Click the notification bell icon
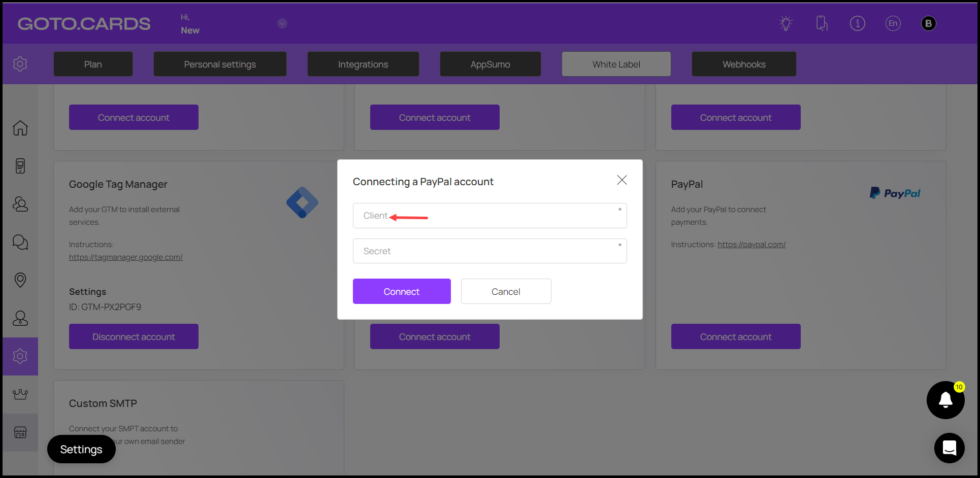Image resolution: width=980 pixels, height=478 pixels. click(x=945, y=400)
